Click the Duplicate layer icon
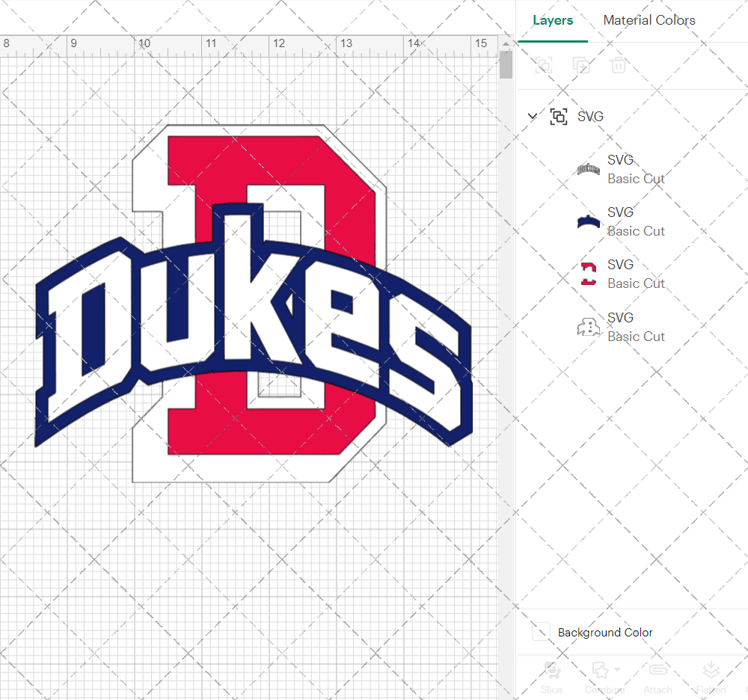 point(580,65)
